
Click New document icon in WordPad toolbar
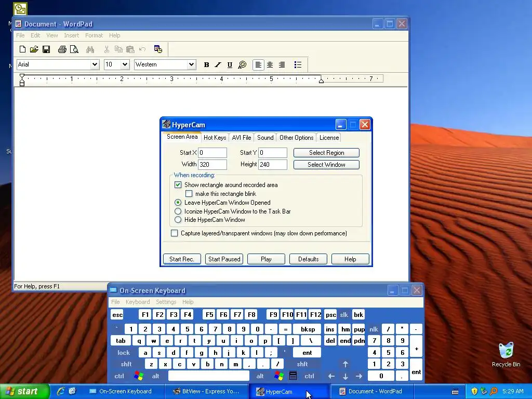tap(22, 49)
